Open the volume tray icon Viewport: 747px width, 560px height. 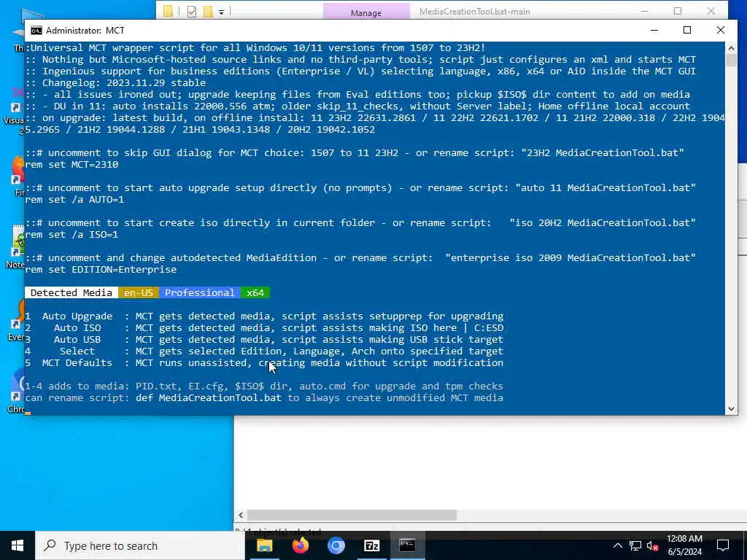[652, 545]
